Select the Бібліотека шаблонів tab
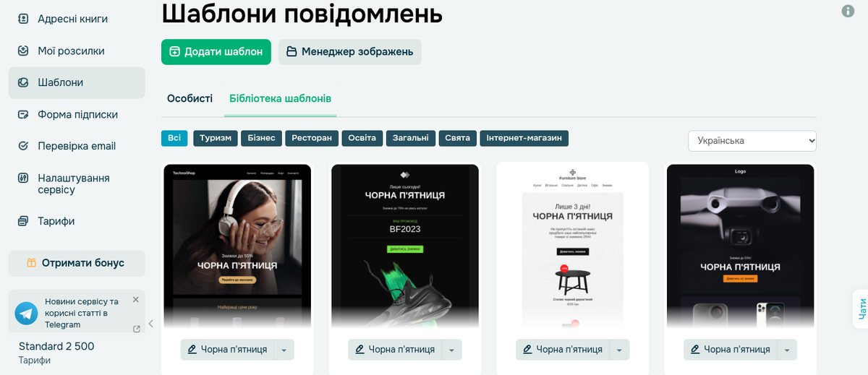 pos(281,98)
